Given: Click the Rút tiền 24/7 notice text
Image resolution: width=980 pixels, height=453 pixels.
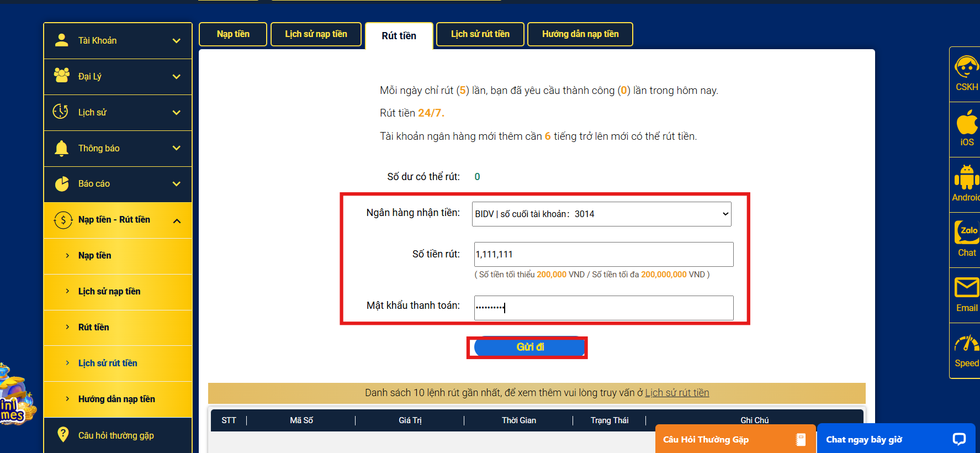Looking at the screenshot, I should click(x=412, y=113).
